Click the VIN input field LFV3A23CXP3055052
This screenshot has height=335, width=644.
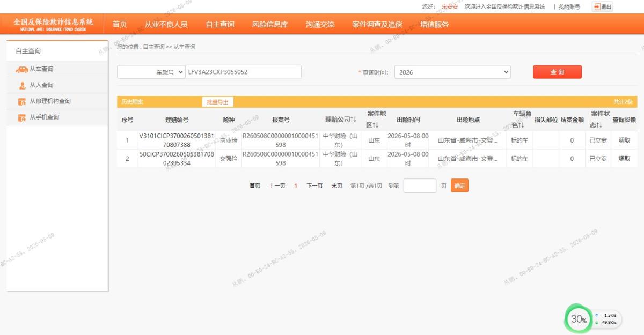tap(243, 72)
